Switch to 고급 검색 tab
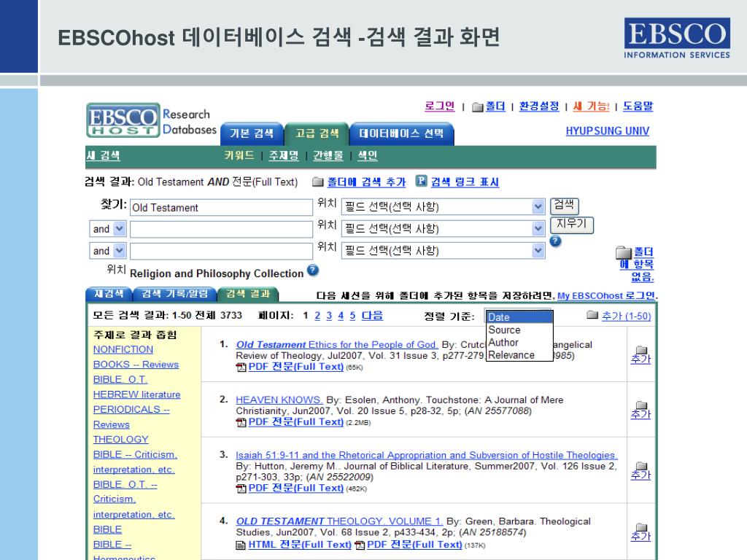The width and height of the screenshot is (747, 560). pos(317,134)
